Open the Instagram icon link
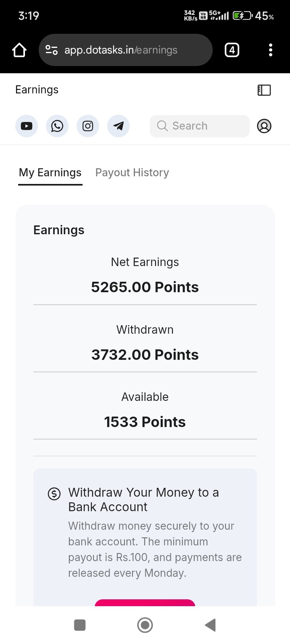Viewport: 290px width, 644px height. (x=88, y=126)
